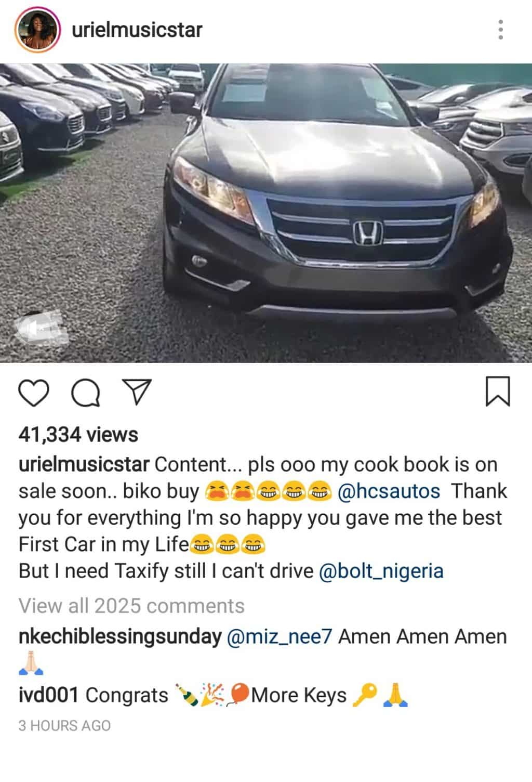This screenshot has height=782, width=532.
Task: Tap the Honda logo in video
Action: point(368,232)
